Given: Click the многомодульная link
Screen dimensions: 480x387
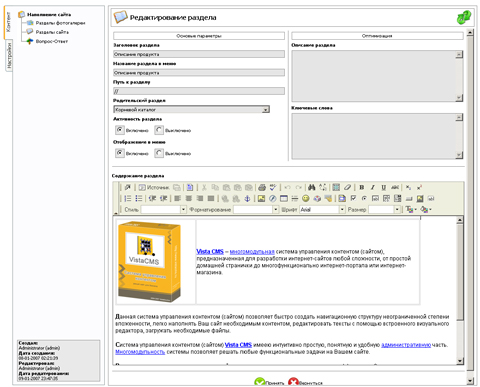Looking at the screenshot, I should pos(252,252).
